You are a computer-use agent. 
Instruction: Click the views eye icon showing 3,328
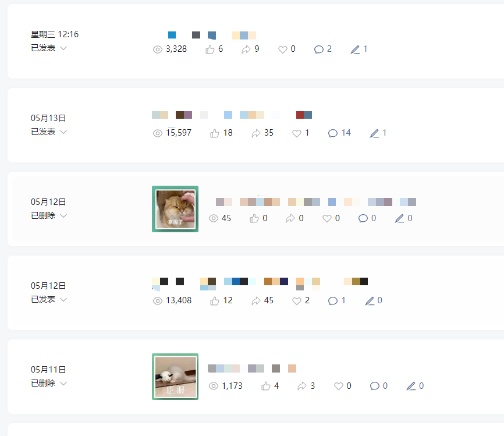tap(158, 49)
